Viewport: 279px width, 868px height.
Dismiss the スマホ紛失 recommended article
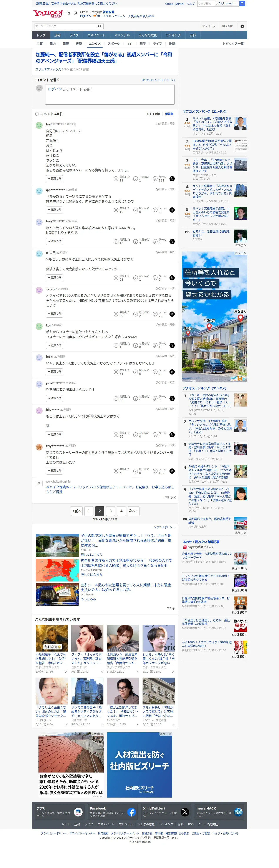coord(173,725)
